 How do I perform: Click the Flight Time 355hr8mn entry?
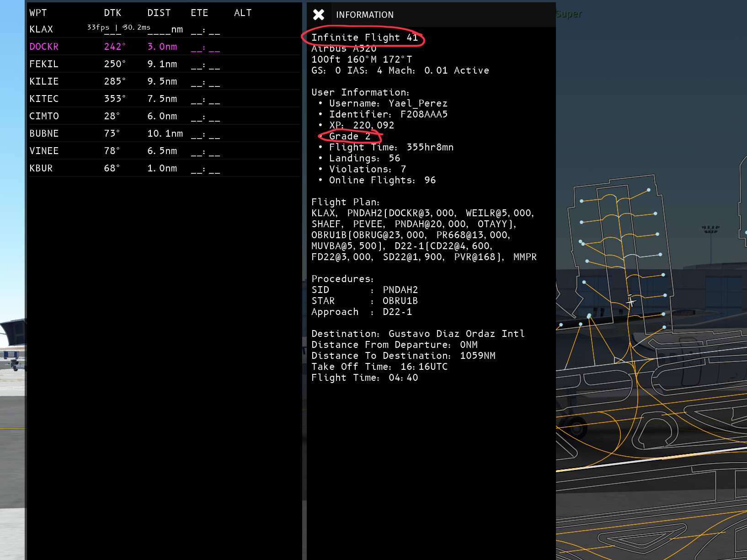pos(391,147)
